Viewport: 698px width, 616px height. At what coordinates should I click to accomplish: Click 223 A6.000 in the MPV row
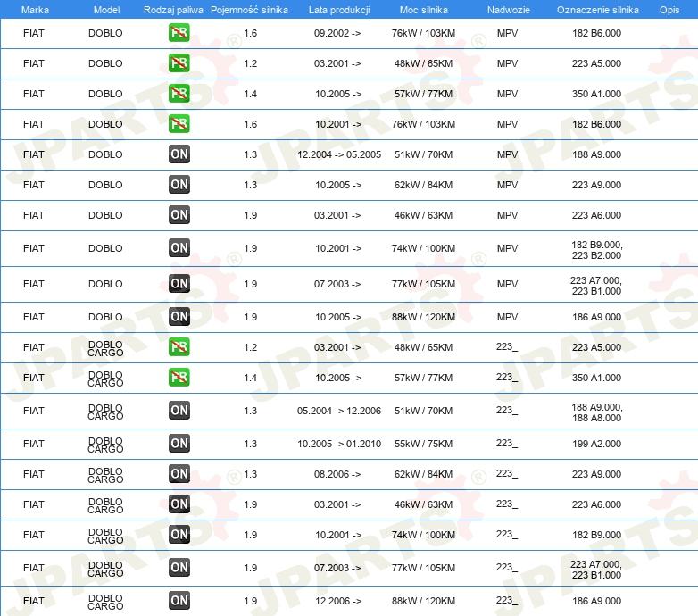pos(596,215)
